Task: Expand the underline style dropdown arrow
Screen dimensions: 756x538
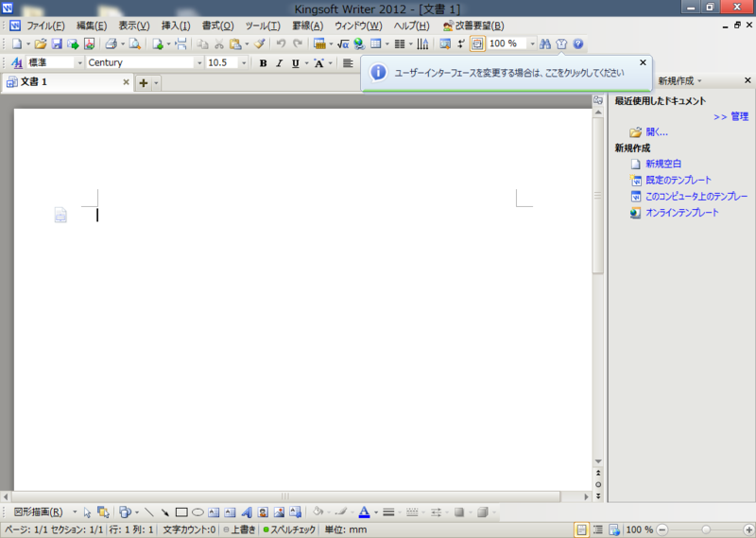Action: pyautogui.click(x=306, y=63)
